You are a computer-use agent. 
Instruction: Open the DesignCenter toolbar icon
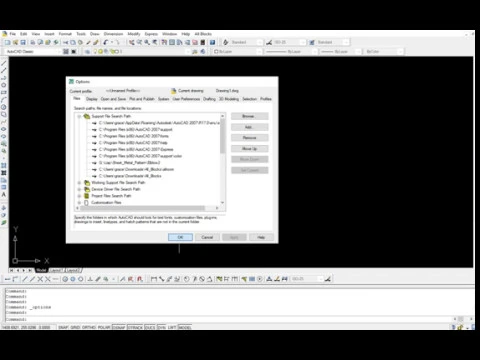[x=172, y=42]
